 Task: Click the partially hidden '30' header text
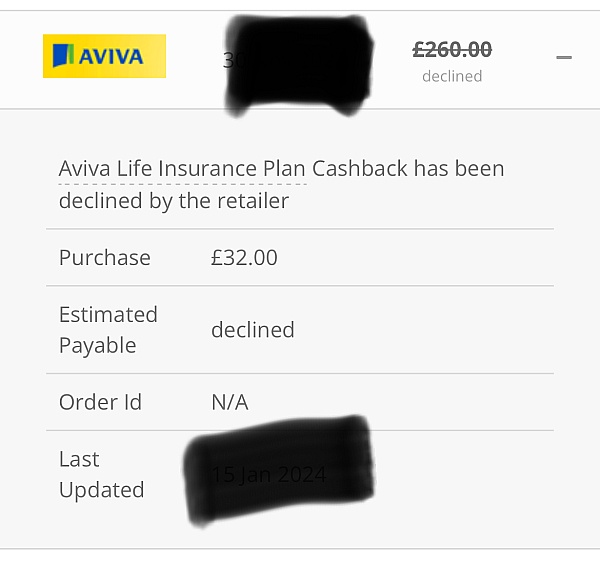229,60
